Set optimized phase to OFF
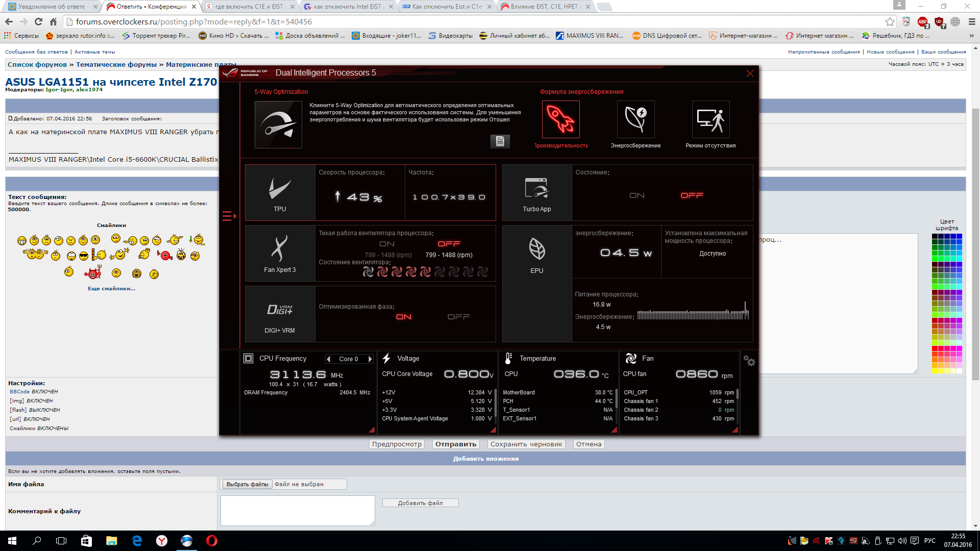This screenshot has width=980, height=551. [x=458, y=317]
